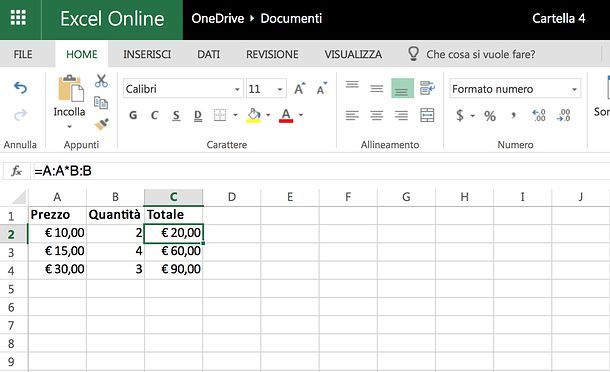Click the OneDrive breadcrumb link
The image size is (610, 372).
218,18
